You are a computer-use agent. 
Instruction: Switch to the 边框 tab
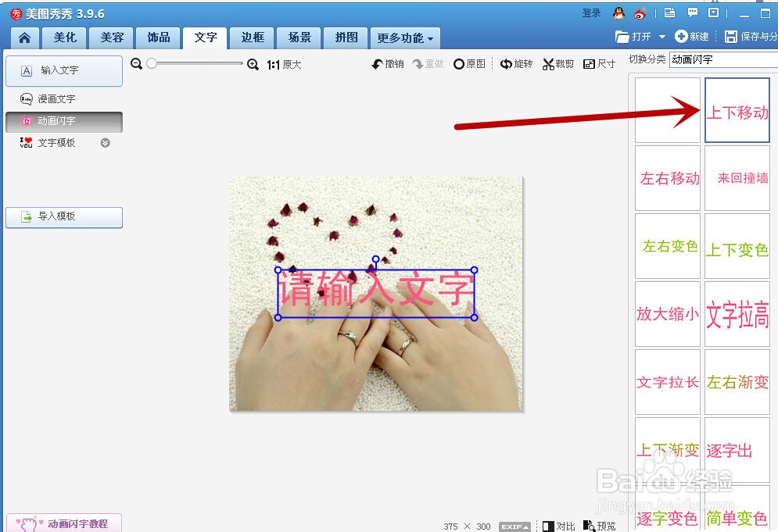pos(253,37)
